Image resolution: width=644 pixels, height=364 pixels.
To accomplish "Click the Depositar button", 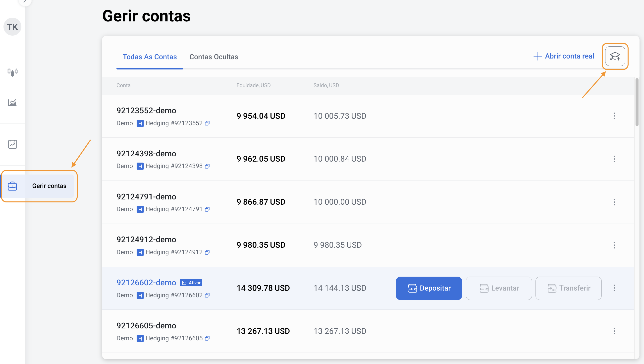I will click(429, 288).
